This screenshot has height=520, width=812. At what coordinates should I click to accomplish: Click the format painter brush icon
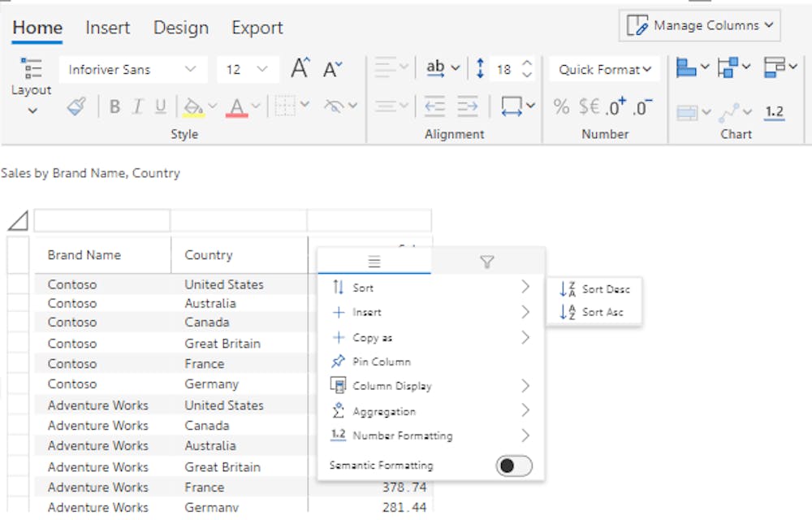[x=76, y=106]
